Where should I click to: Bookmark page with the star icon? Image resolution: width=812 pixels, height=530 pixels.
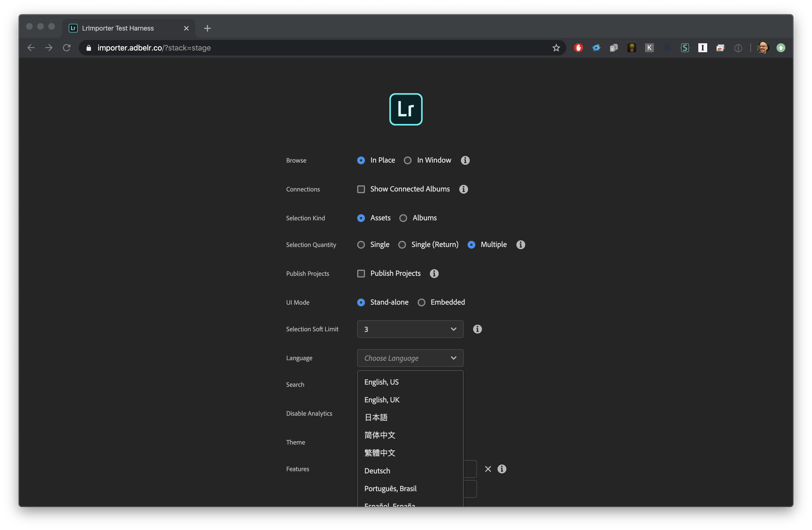pos(556,48)
